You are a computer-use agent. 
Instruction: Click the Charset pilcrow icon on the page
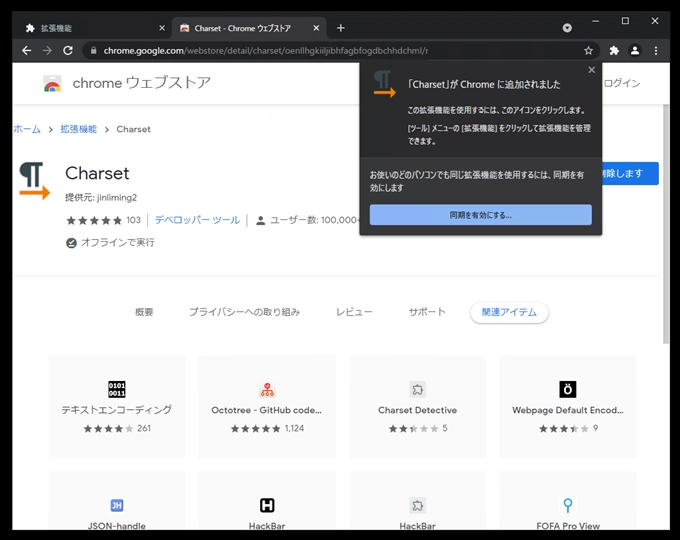34,181
